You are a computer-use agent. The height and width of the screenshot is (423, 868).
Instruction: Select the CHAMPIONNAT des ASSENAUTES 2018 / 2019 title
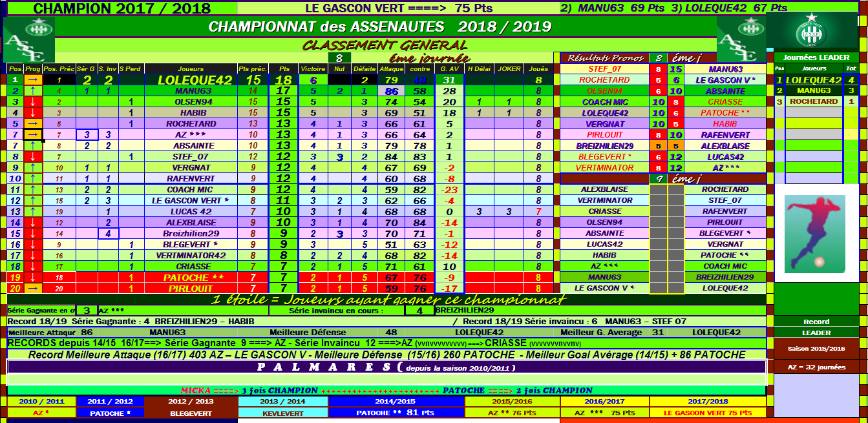[380, 26]
